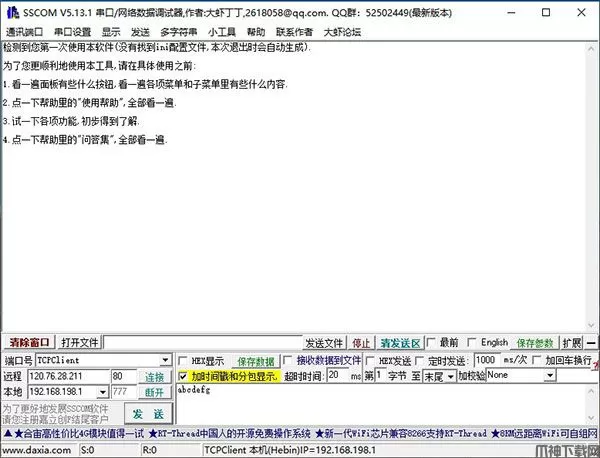This screenshot has height=458, width=600.
Task: Expand the 端口号 TCPClient dropdown
Action: [165, 360]
